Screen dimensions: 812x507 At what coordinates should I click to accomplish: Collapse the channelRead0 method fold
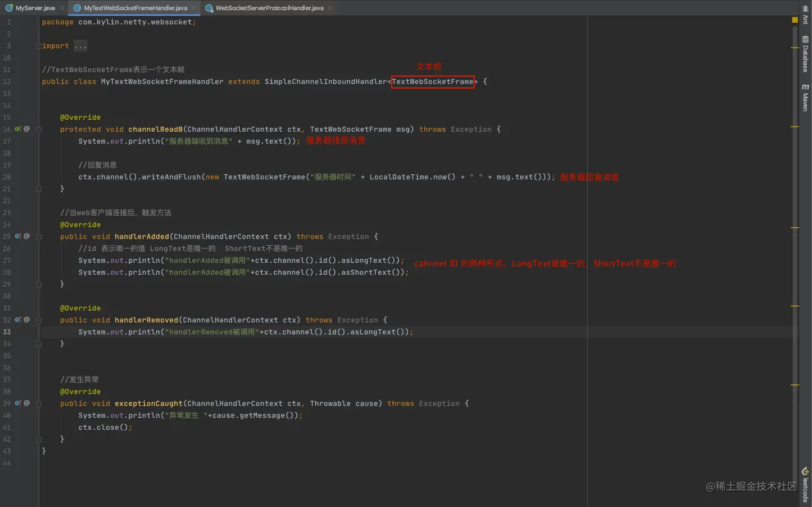coord(39,129)
